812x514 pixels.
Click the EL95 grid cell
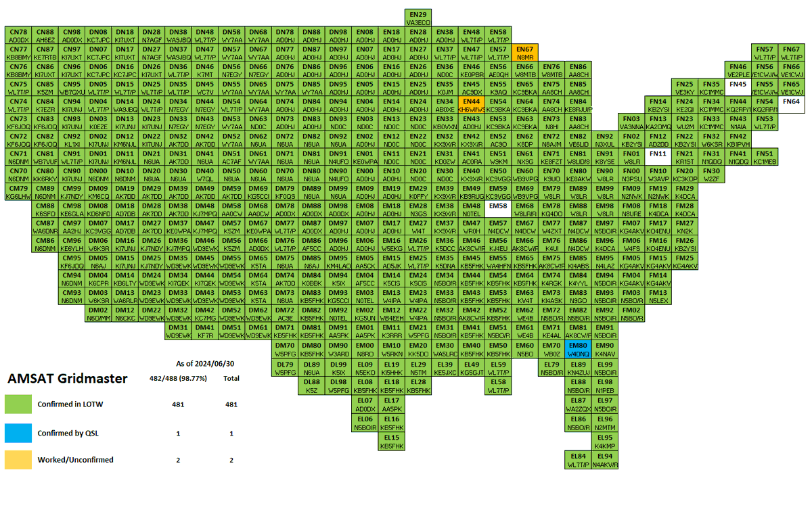coord(605,442)
